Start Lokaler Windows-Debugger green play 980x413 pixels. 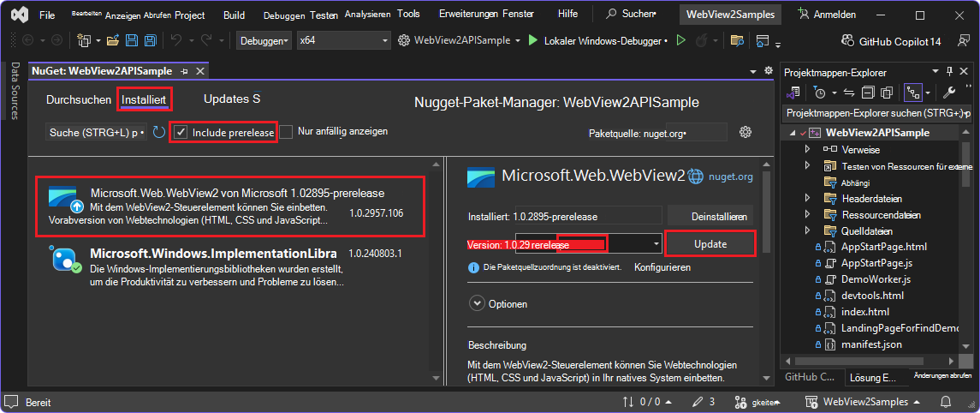532,40
